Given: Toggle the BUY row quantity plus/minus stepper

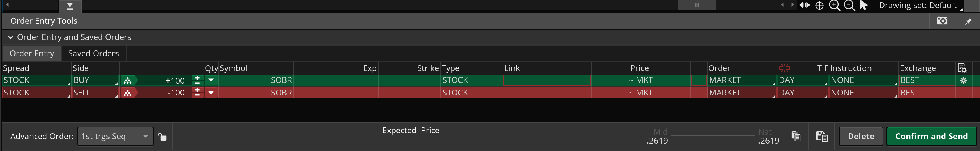Looking at the screenshot, I should 197,80.
